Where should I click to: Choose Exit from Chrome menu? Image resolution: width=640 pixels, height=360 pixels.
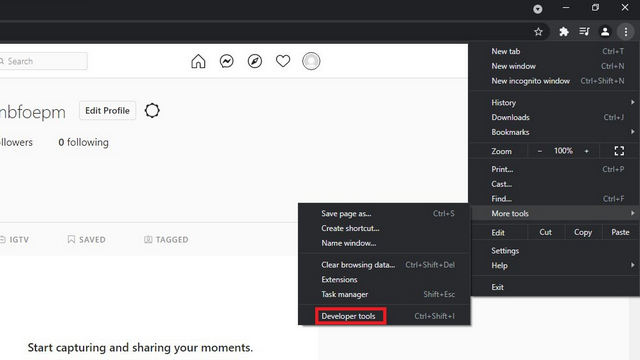pyautogui.click(x=554, y=287)
